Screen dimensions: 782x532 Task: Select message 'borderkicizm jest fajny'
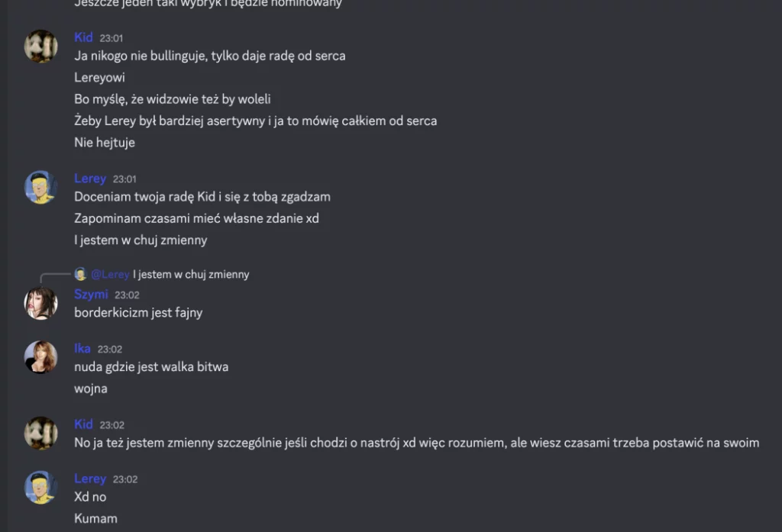click(x=139, y=313)
